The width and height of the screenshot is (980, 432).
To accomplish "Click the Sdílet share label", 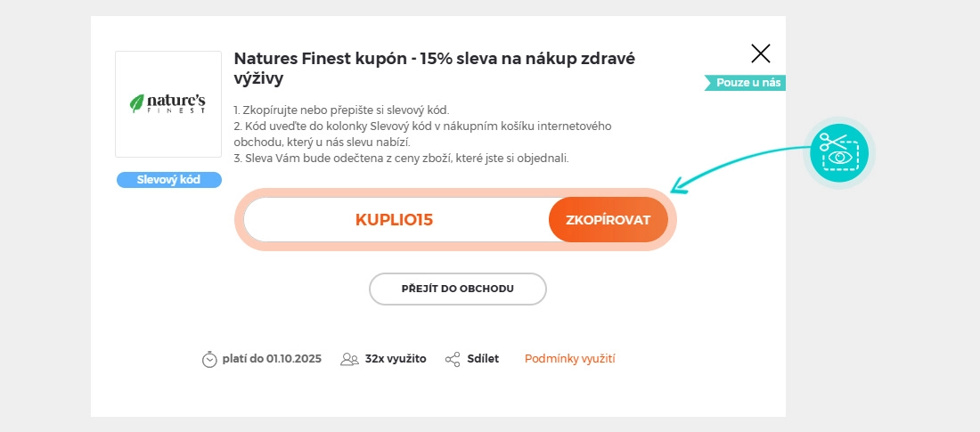I will [x=483, y=359].
